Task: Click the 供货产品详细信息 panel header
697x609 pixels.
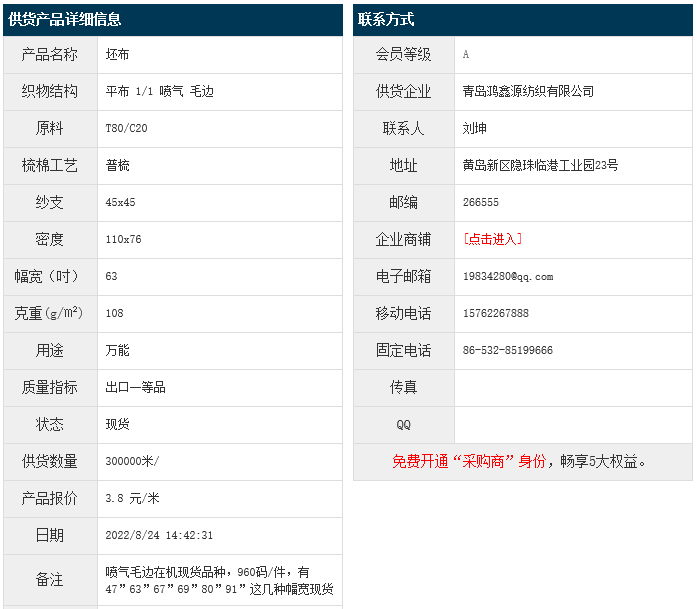Action: [66, 20]
